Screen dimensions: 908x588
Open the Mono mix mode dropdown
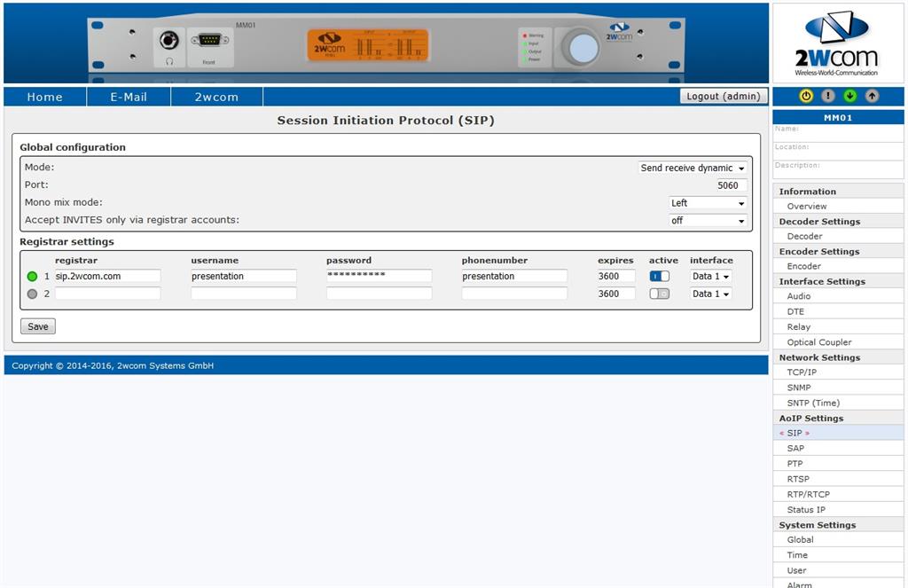708,203
